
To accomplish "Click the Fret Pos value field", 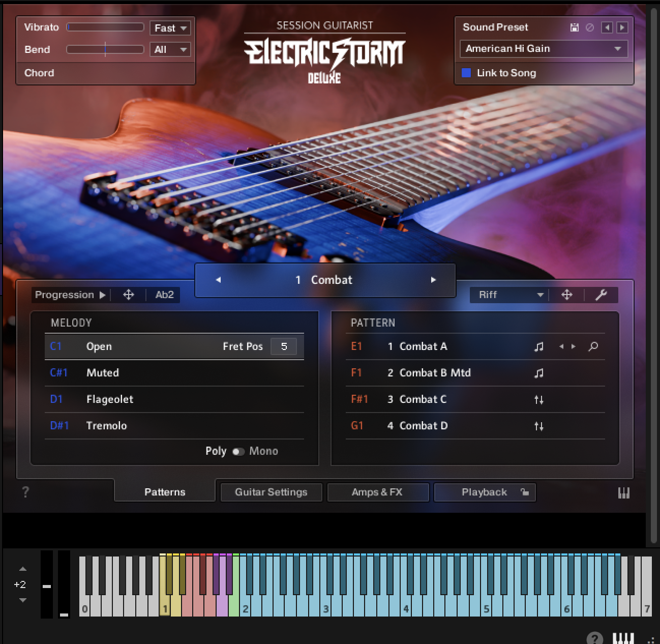I will click(284, 346).
